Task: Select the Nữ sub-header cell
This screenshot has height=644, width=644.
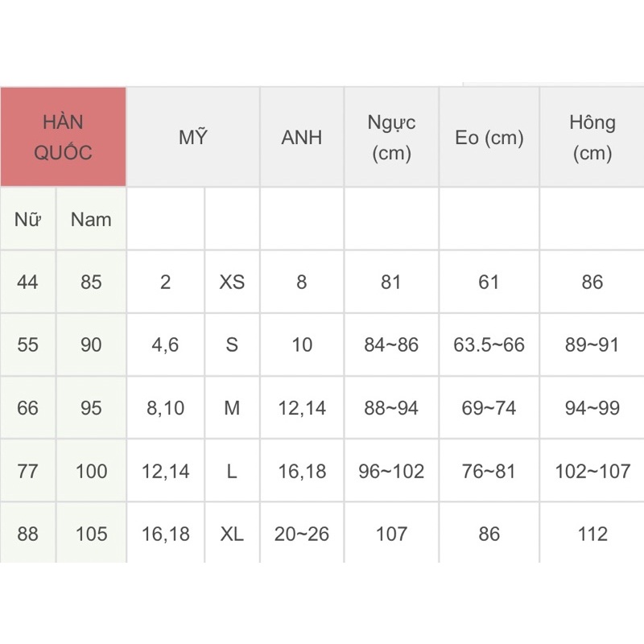Action: pyautogui.click(x=28, y=219)
